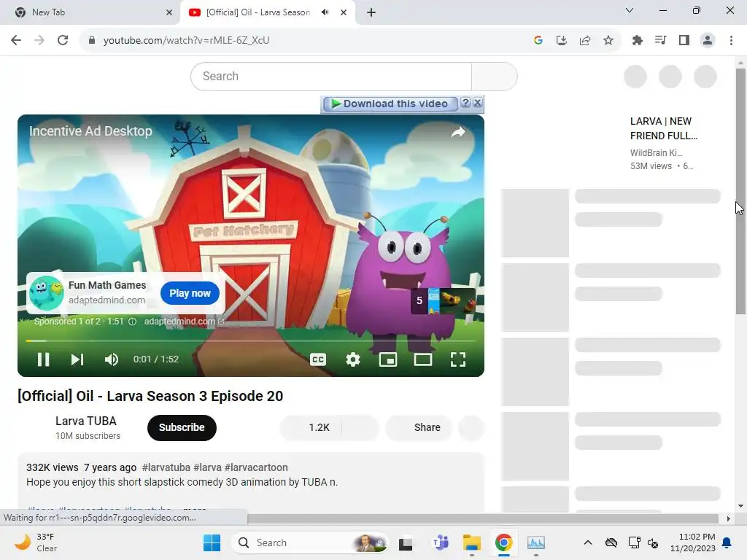Click the vertical page scrollbar thumb

[740, 190]
